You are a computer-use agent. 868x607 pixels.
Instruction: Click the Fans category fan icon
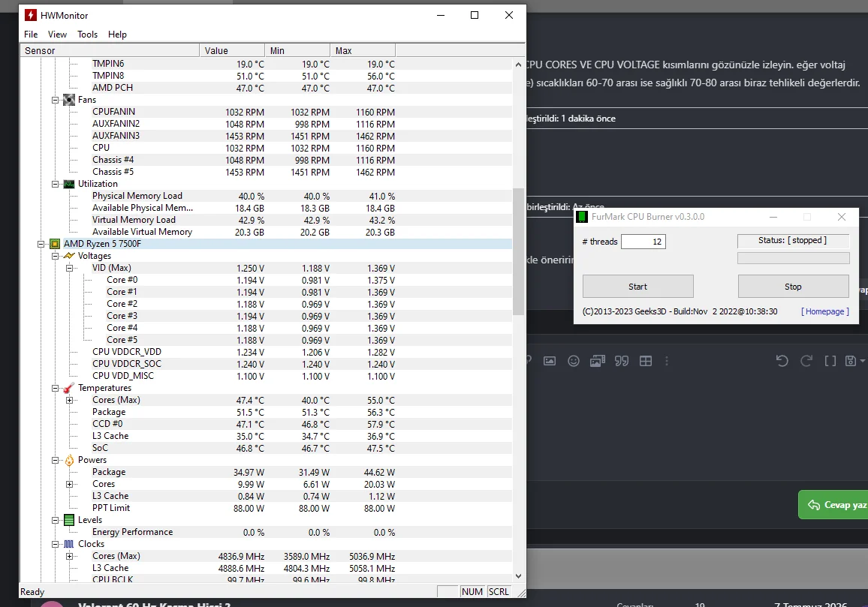click(x=69, y=100)
